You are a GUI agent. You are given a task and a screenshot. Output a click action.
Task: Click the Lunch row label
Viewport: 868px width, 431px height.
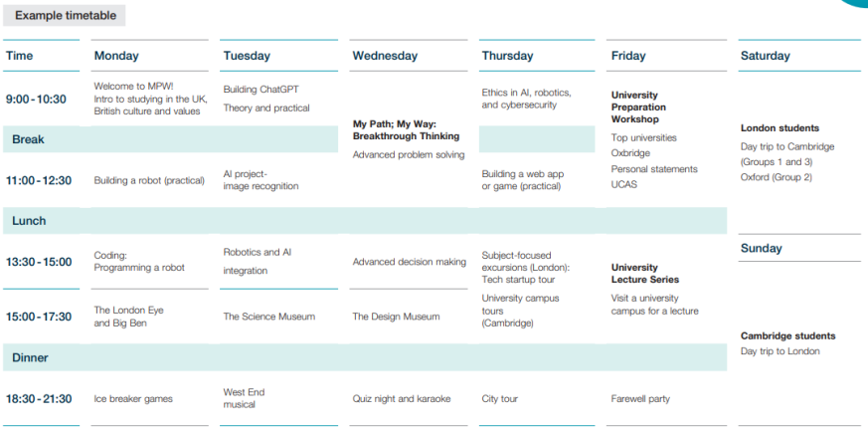coord(30,221)
